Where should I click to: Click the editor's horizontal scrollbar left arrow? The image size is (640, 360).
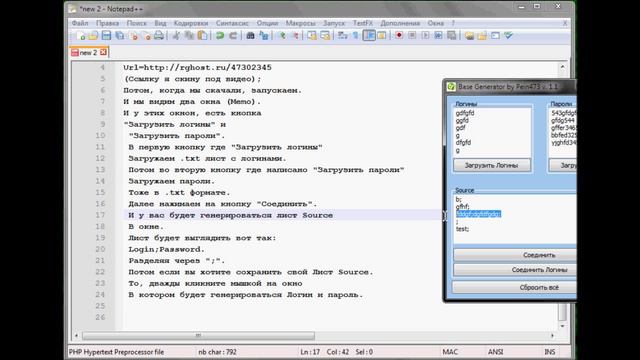(x=76, y=336)
